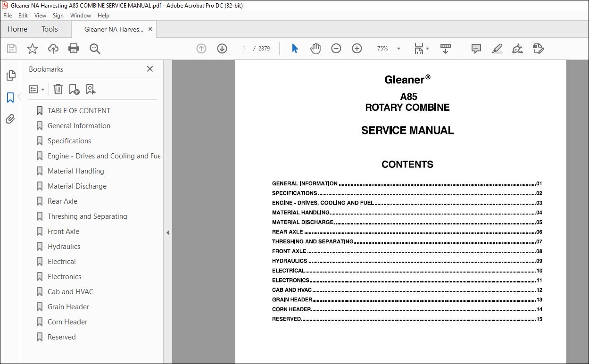Enable scrolling read mode icon

click(446, 49)
